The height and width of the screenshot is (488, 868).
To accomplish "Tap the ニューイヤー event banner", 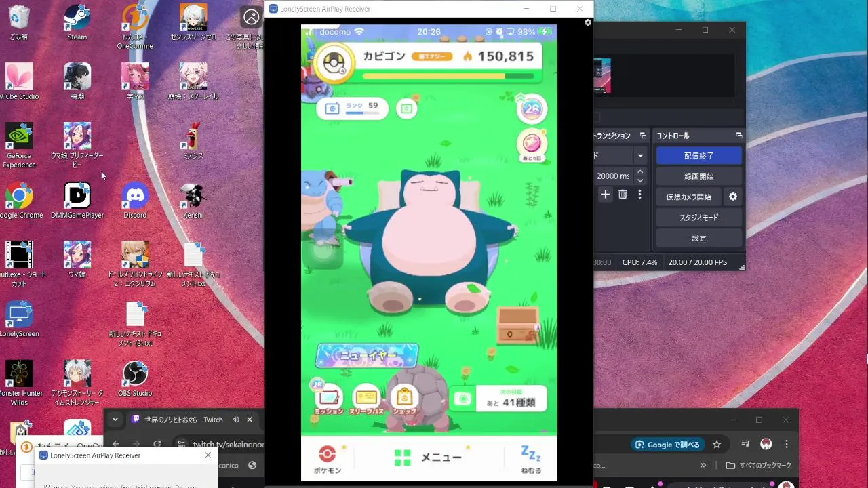I will [367, 355].
